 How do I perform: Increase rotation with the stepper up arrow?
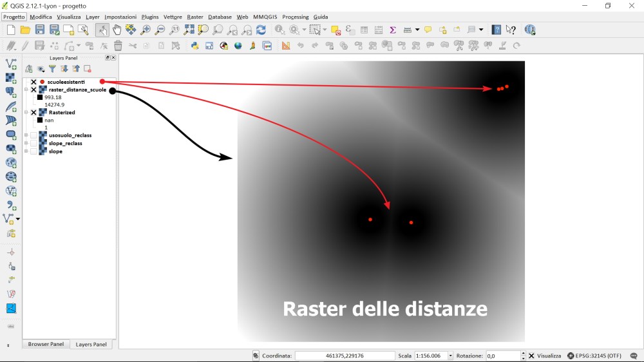pos(523,354)
